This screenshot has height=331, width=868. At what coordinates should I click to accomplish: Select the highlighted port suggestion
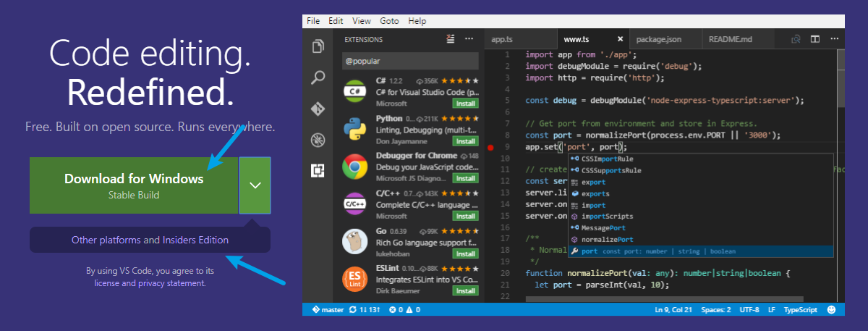click(x=700, y=251)
